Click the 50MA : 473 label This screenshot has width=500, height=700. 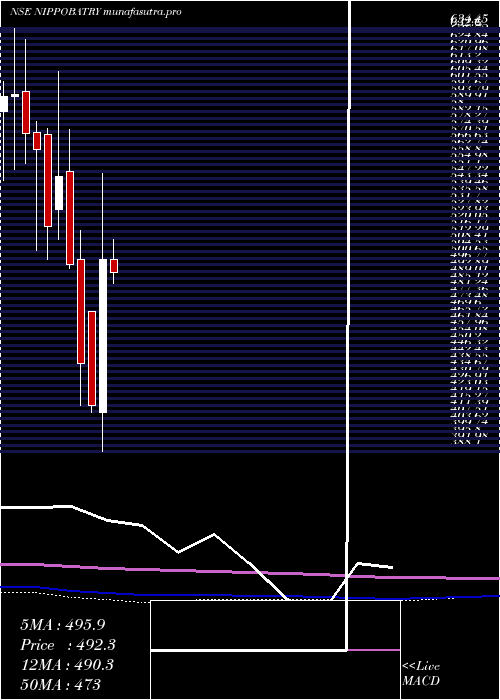(60, 684)
